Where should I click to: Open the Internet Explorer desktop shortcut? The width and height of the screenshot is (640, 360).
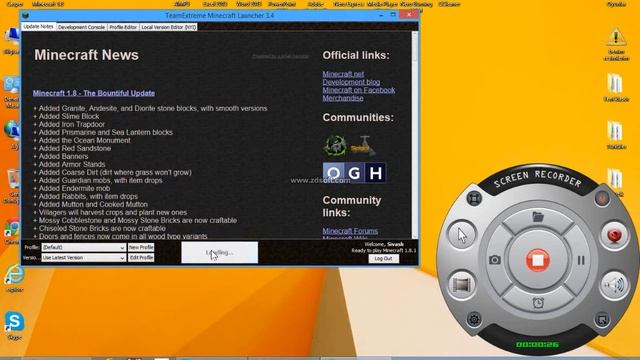(x=14, y=278)
